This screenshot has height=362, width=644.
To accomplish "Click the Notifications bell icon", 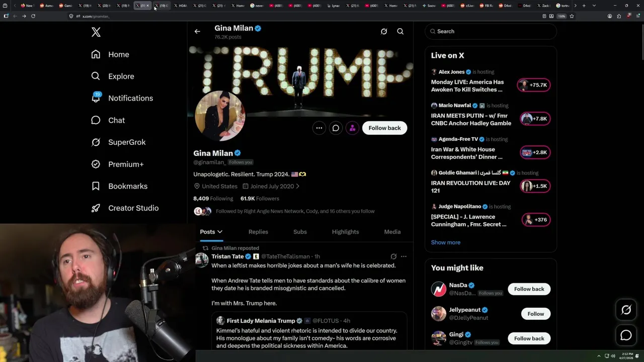I will click(96, 98).
